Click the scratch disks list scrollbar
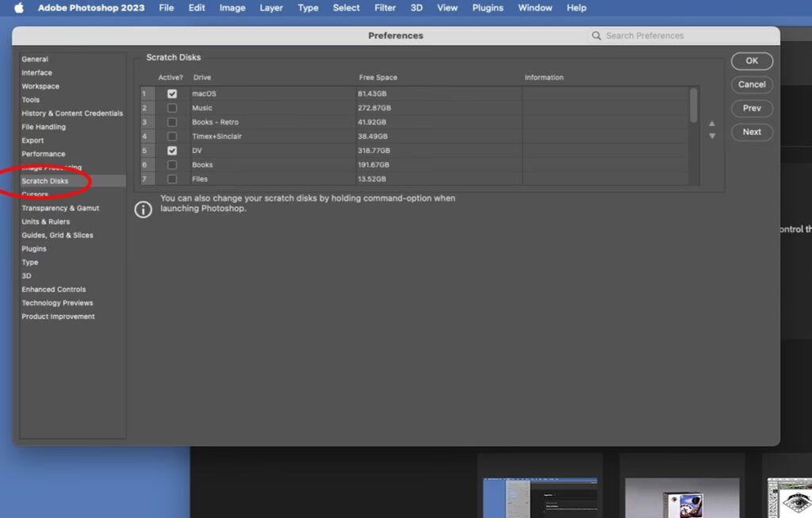The height and width of the screenshot is (518, 812). (694, 106)
